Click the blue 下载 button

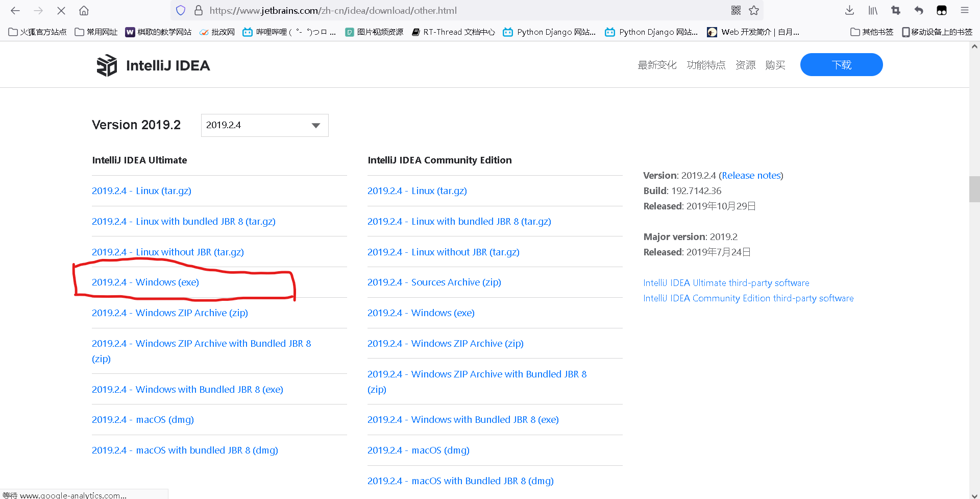[841, 65]
